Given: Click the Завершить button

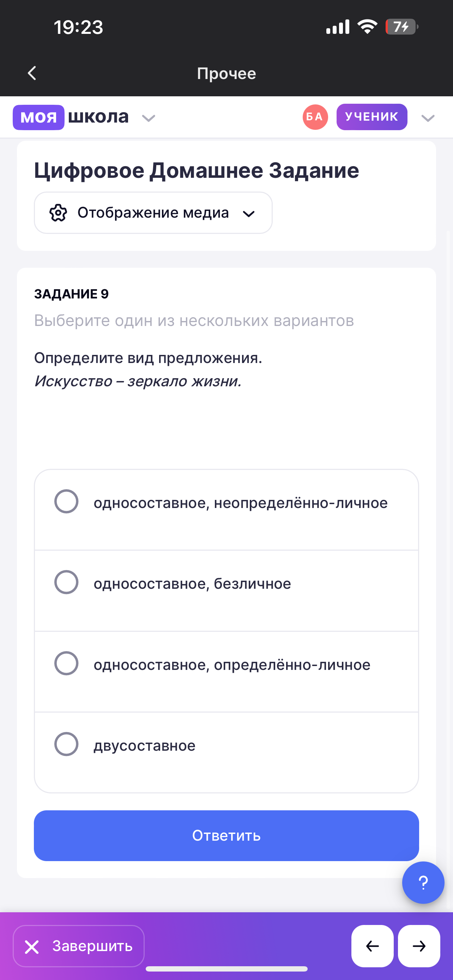Looking at the screenshot, I should click(x=79, y=946).
